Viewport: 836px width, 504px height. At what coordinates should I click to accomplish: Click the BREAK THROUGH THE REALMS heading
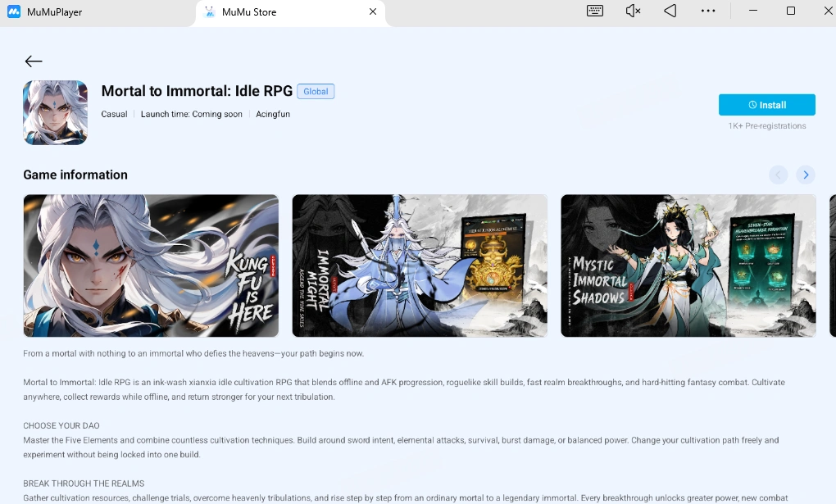coord(84,484)
